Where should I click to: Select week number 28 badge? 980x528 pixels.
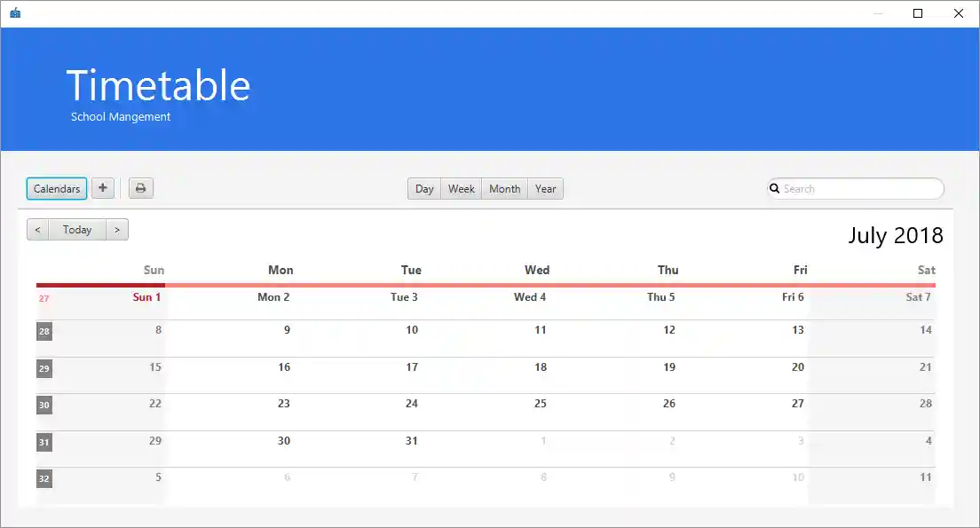44,332
